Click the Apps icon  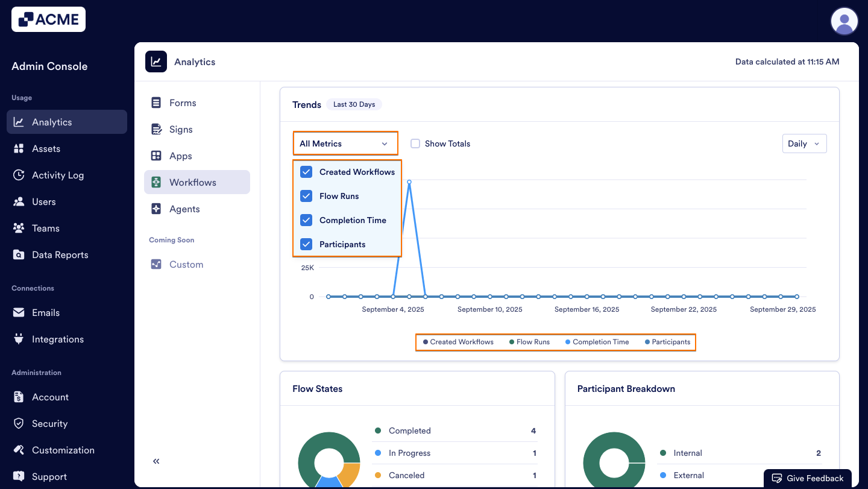[x=156, y=156]
